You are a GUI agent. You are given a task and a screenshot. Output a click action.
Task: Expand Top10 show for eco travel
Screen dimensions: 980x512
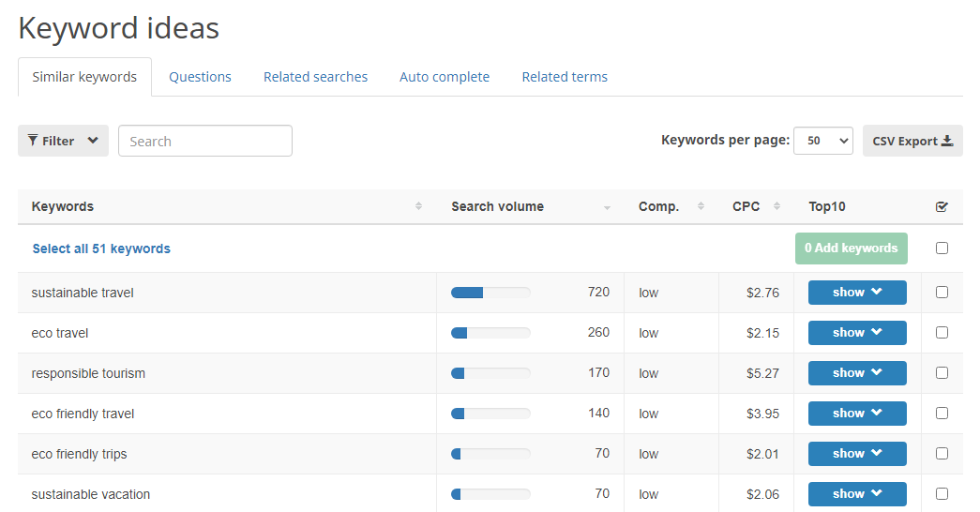coord(857,333)
